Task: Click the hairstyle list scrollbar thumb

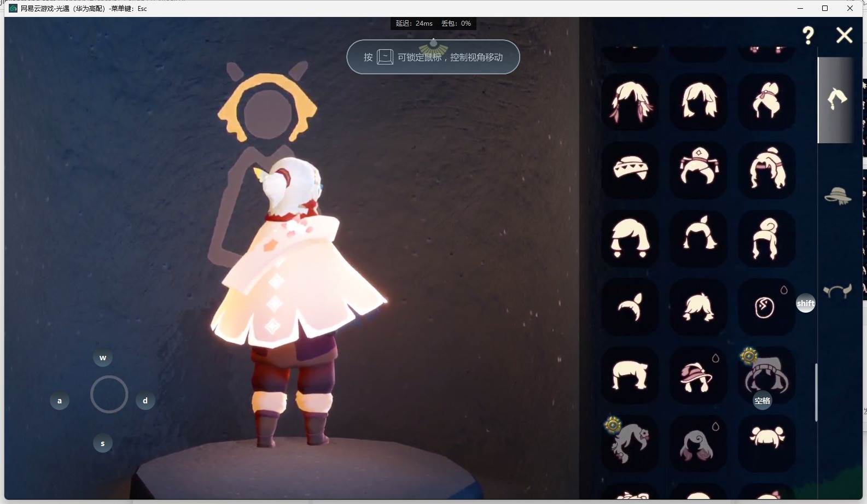Action: [816, 392]
